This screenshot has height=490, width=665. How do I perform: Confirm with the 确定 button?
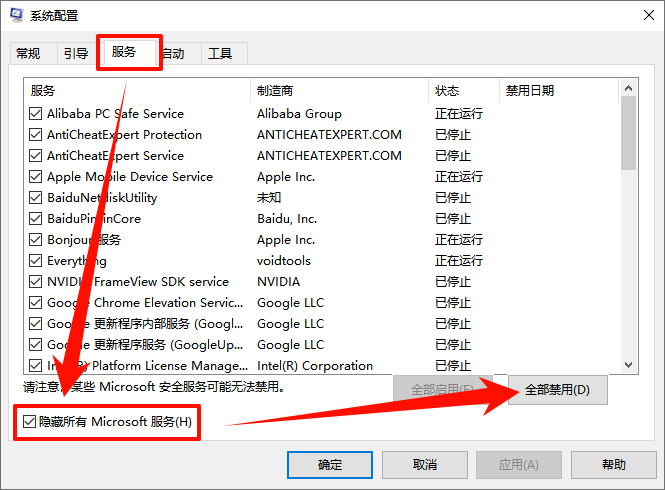click(x=330, y=465)
